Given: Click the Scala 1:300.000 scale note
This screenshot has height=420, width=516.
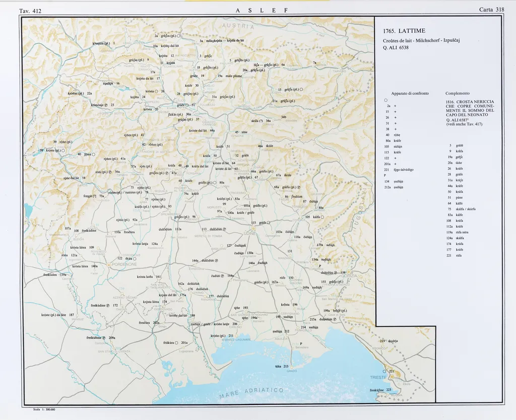Looking at the screenshot, I should [44, 409].
